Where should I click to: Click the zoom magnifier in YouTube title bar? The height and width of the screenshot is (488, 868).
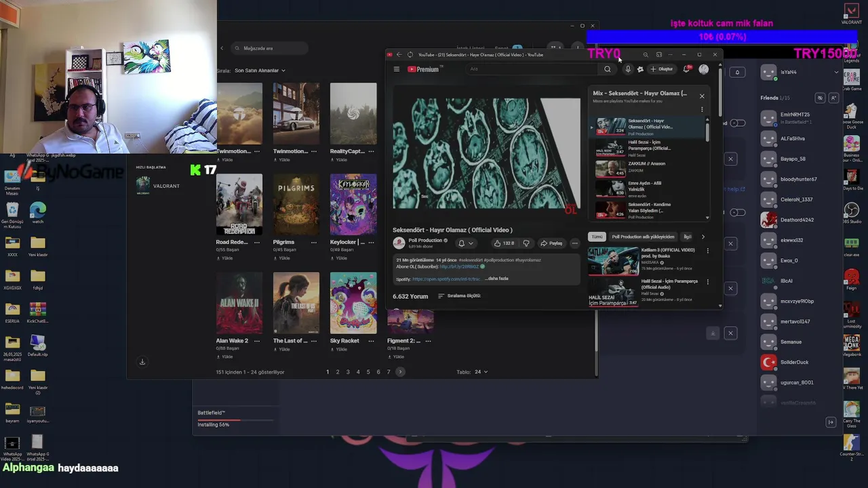coord(646,55)
